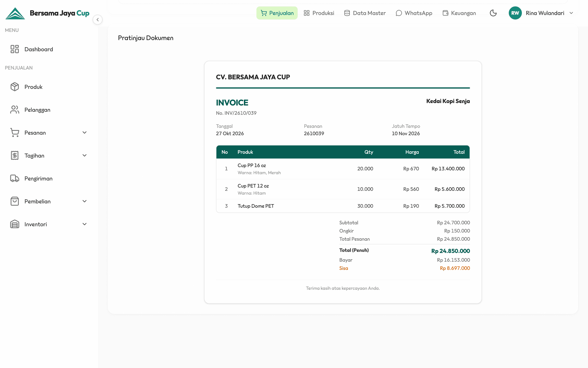Click the Pesanan cart icon in sidebar
Viewport: 588px width, 368px height.
pyautogui.click(x=15, y=132)
